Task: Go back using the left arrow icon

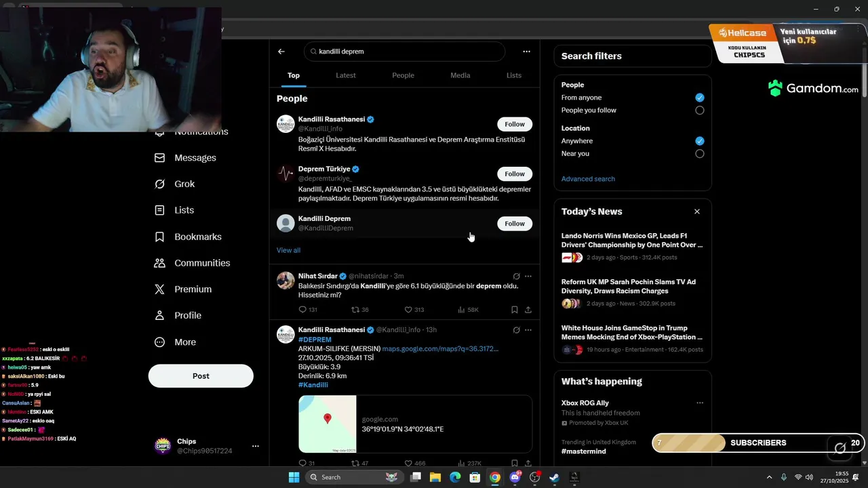Action: click(x=281, y=52)
